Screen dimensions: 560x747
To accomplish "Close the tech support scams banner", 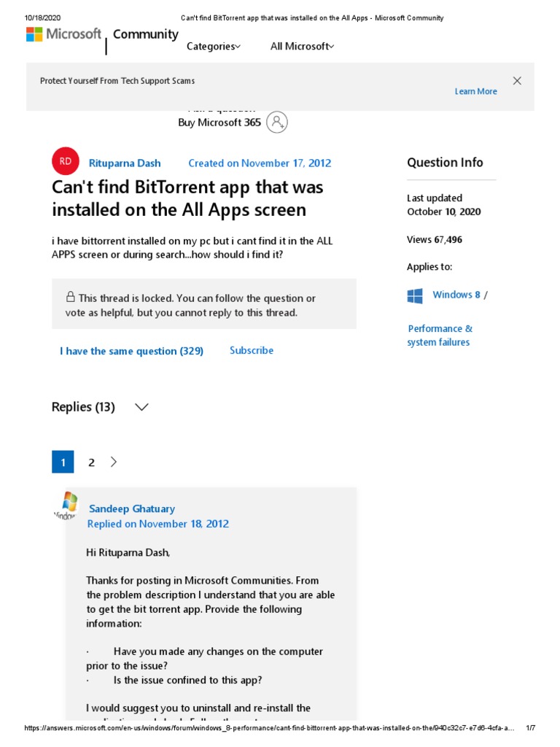I will pos(517,81).
